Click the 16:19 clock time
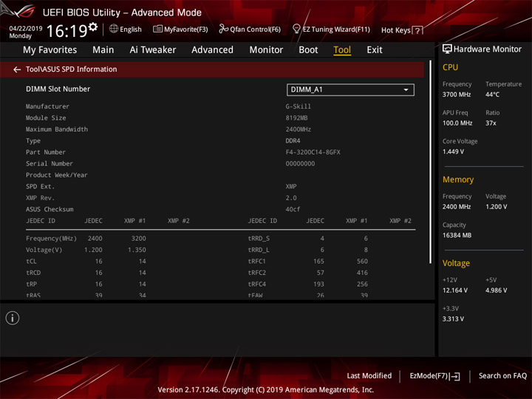 [66, 31]
